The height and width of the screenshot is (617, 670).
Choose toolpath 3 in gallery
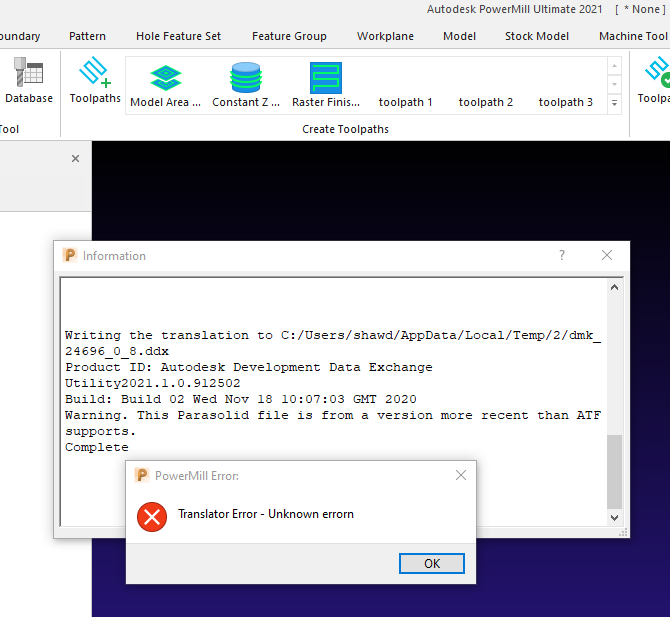[565, 102]
